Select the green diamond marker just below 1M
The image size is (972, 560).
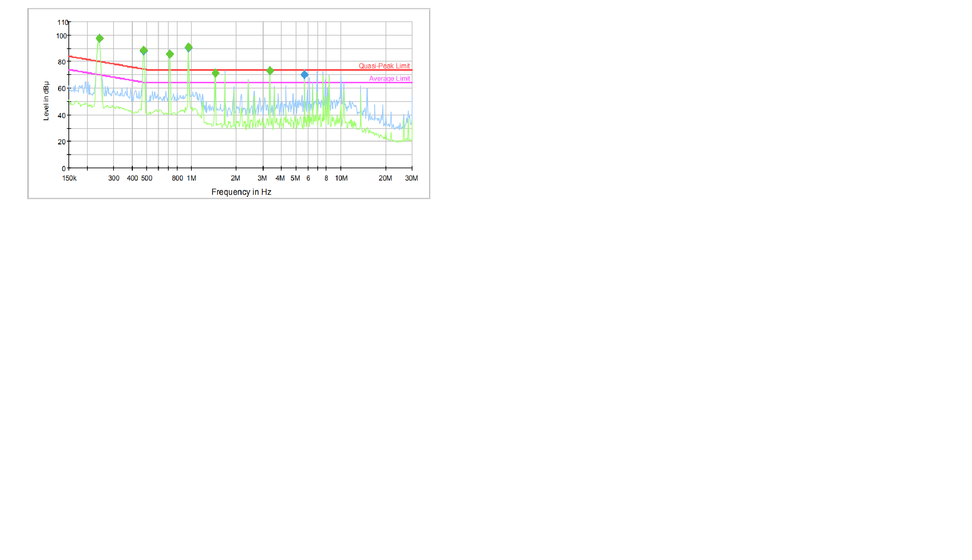coord(188,47)
